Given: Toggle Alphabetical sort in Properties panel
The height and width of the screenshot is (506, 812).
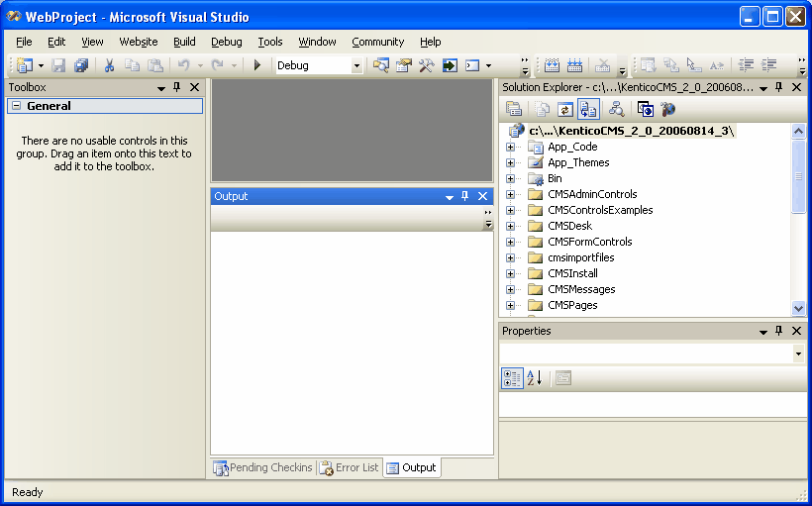Looking at the screenshot, I should coord(535,378).
